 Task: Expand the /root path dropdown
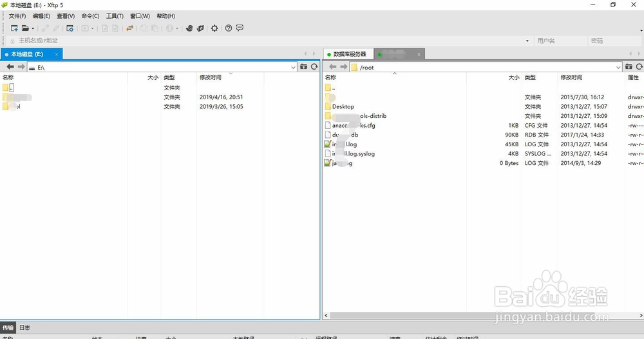[618, 67]
